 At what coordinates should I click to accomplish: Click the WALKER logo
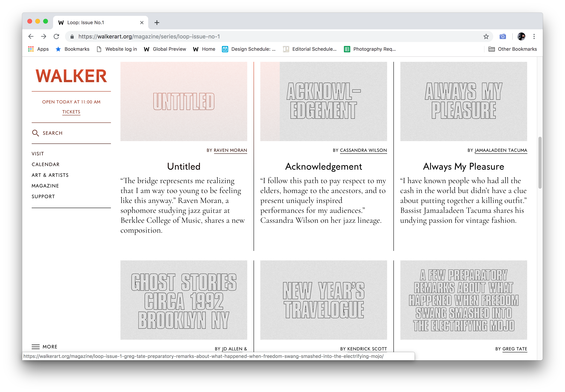point(71,76)
